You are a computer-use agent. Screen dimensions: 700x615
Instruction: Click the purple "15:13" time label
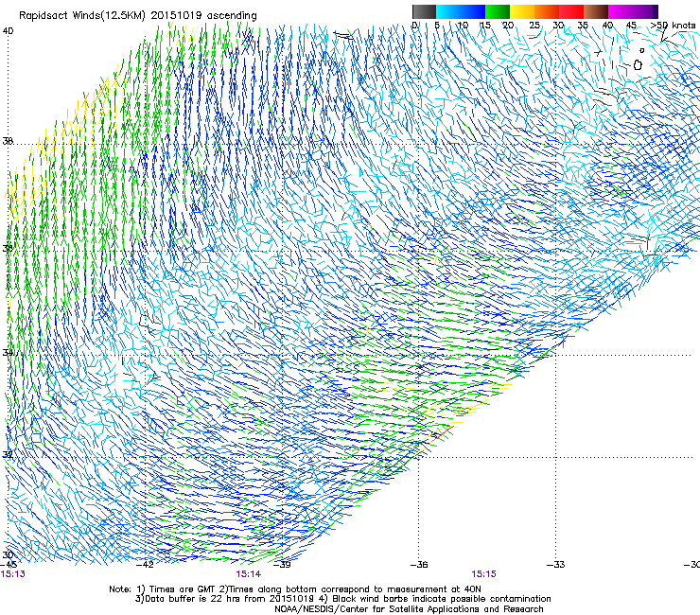(x=13, y=574)
